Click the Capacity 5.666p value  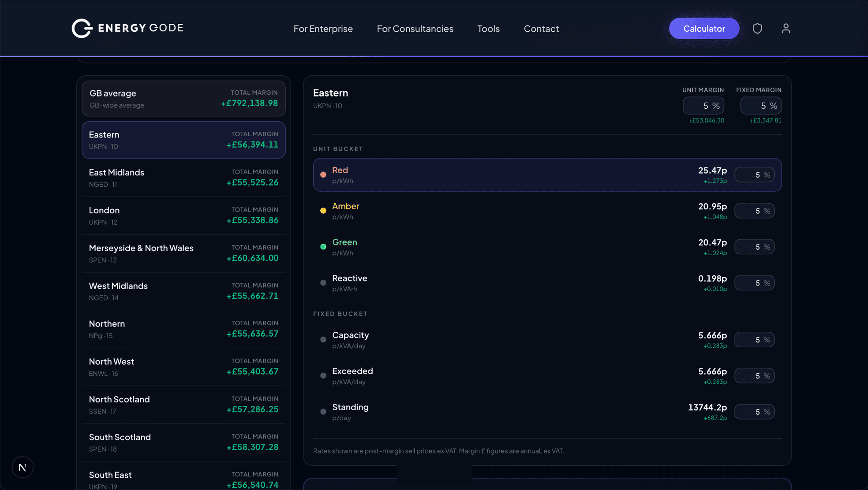[712, 335]
